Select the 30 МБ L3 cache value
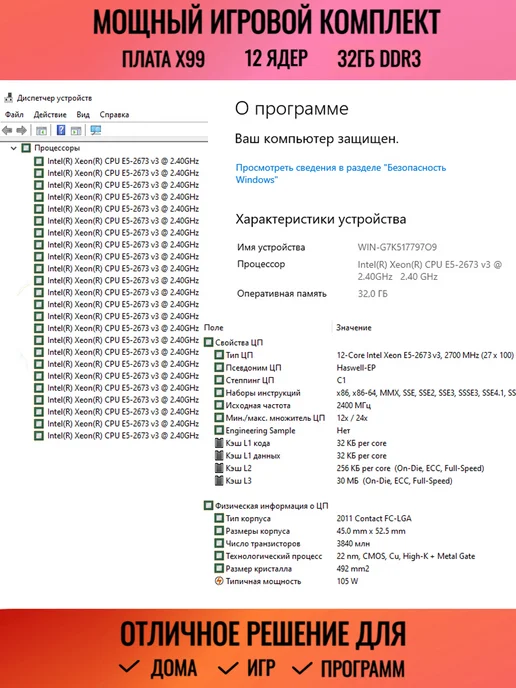 tap(394, 480)
